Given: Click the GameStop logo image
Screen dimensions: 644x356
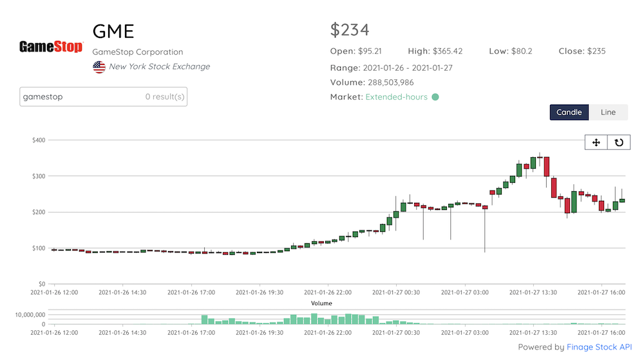Looking at the screenshot, I should (x=51, y=47).
